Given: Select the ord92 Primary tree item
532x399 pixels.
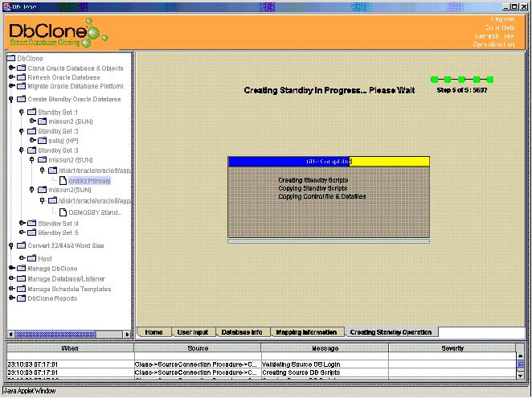Looking at the screenshot, I should click(x=89, y=181).
